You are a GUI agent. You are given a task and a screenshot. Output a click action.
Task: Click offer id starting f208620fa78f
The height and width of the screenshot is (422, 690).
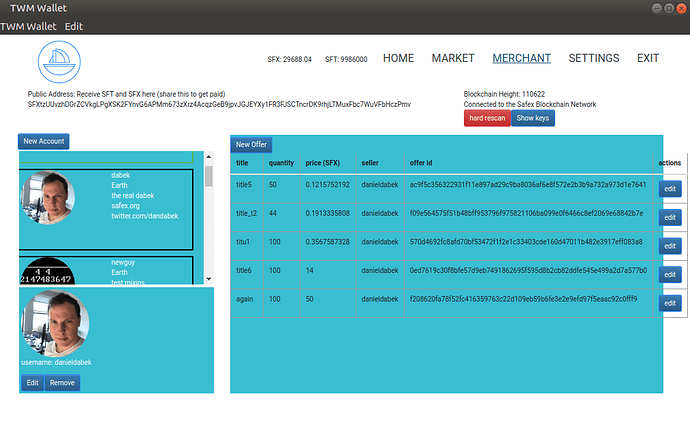coord(523,299)
